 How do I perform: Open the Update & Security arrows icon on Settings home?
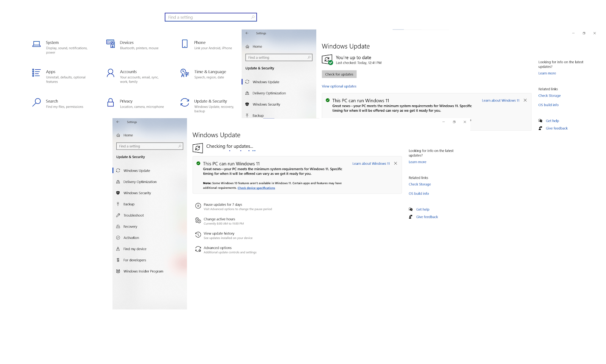(185, 102)
